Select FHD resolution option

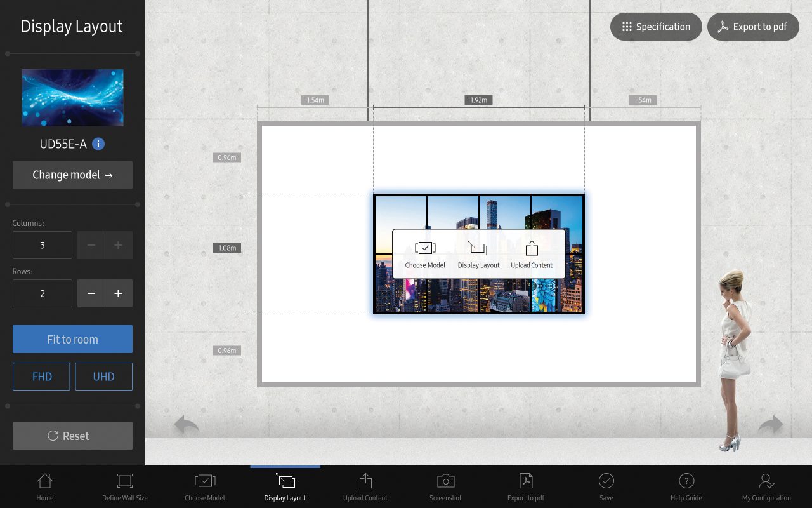click(42, 377)
